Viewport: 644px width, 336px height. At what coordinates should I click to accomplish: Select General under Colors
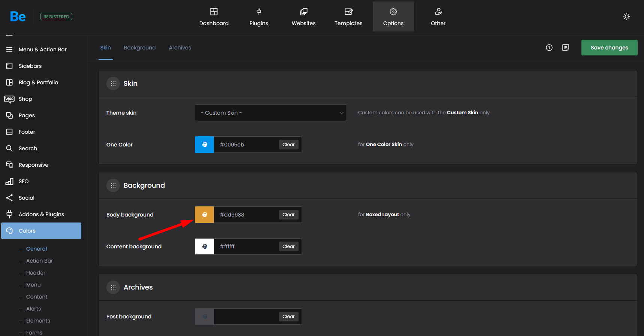[36, 249]
